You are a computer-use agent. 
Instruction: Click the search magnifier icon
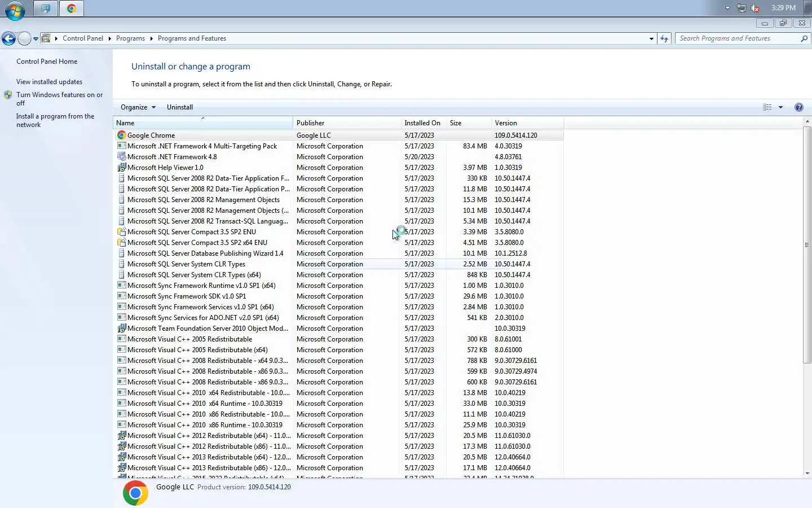point(804,38)
